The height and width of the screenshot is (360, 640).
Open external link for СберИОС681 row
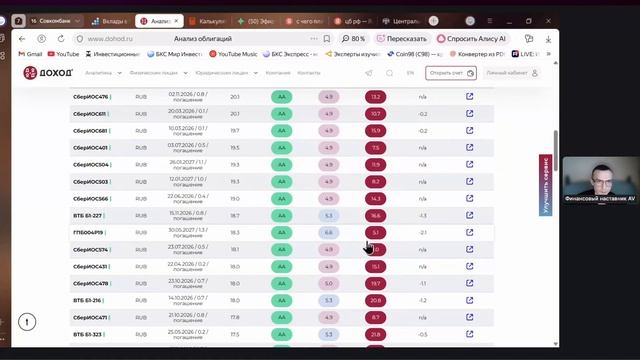(469, 131)
